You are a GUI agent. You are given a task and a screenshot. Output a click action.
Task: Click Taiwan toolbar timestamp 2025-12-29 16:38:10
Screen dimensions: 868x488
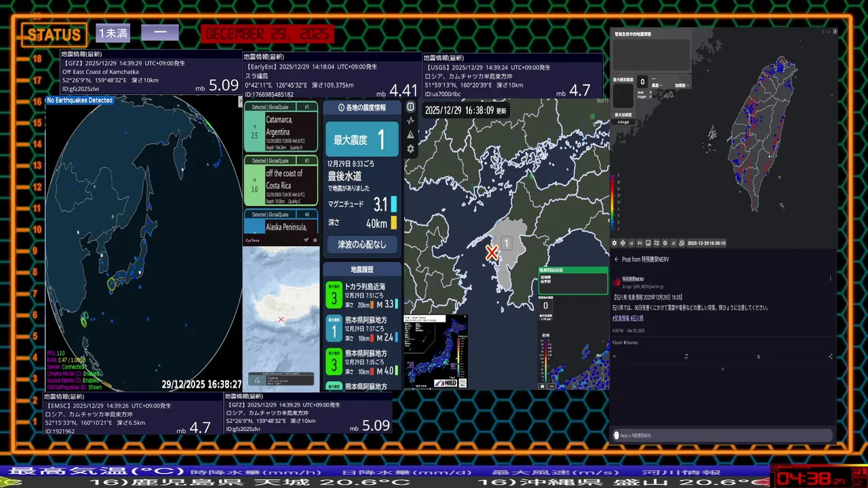click(706, 243)
